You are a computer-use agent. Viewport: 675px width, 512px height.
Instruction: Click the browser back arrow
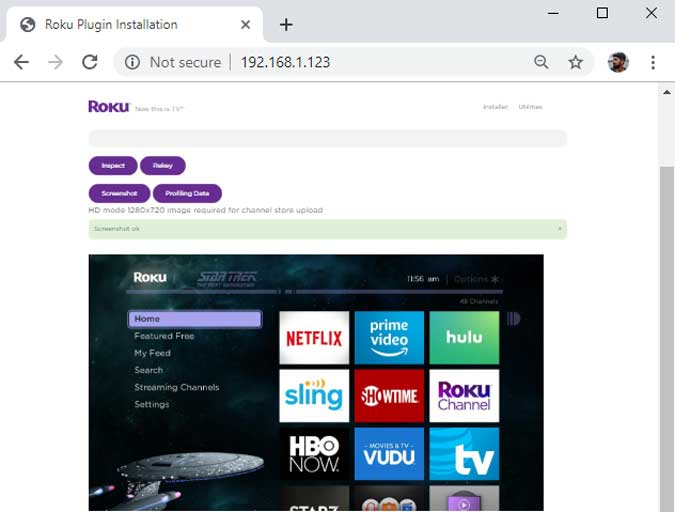(x=21, y=62)
